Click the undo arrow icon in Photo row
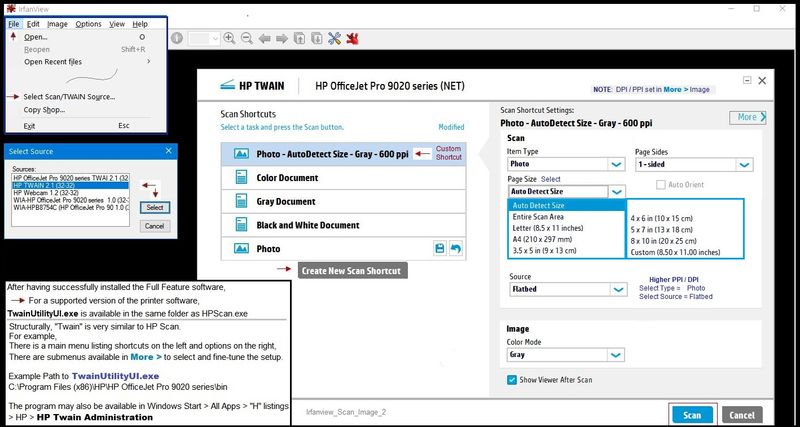The height and width of the screenshot is (427, 800). [x=456, y=249]
